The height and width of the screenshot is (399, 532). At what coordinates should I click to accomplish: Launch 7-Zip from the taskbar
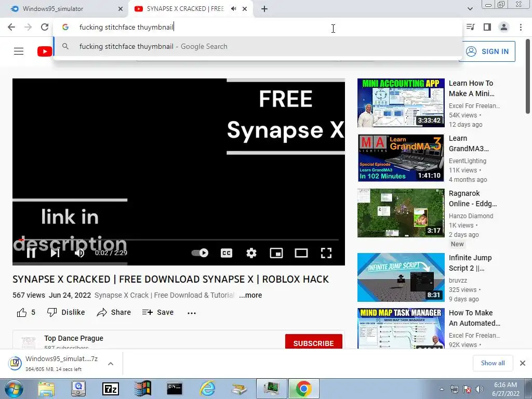(111, 389)
